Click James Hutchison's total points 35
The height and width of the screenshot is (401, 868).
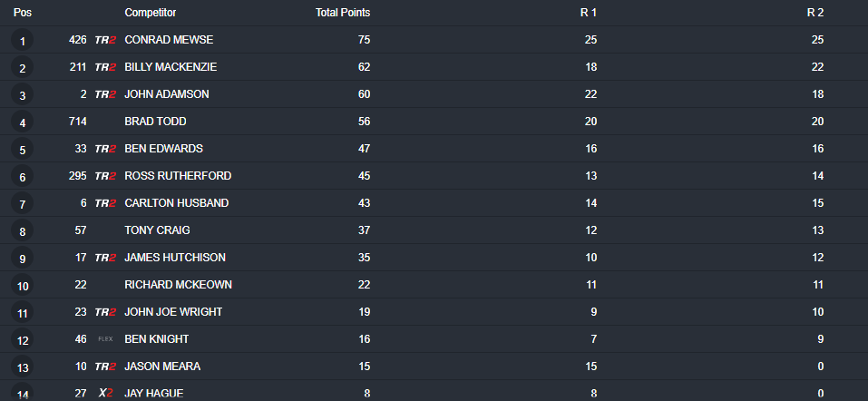(364, 258)
